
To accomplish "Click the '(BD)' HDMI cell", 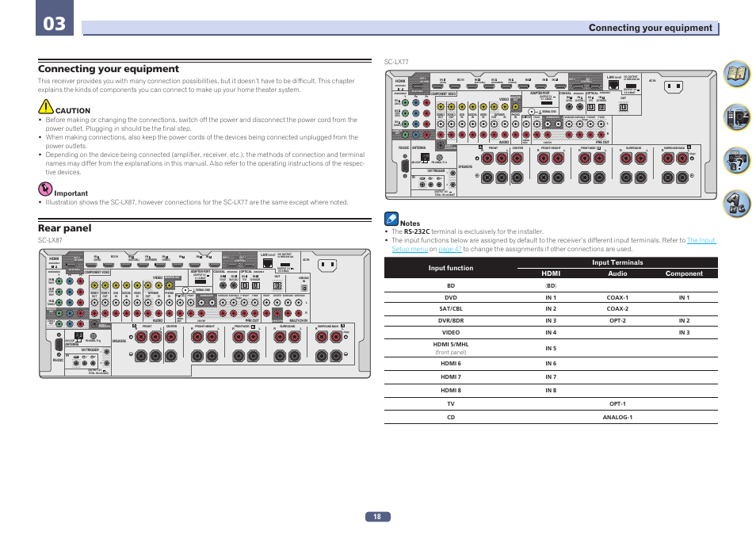I will coord(551,285).
